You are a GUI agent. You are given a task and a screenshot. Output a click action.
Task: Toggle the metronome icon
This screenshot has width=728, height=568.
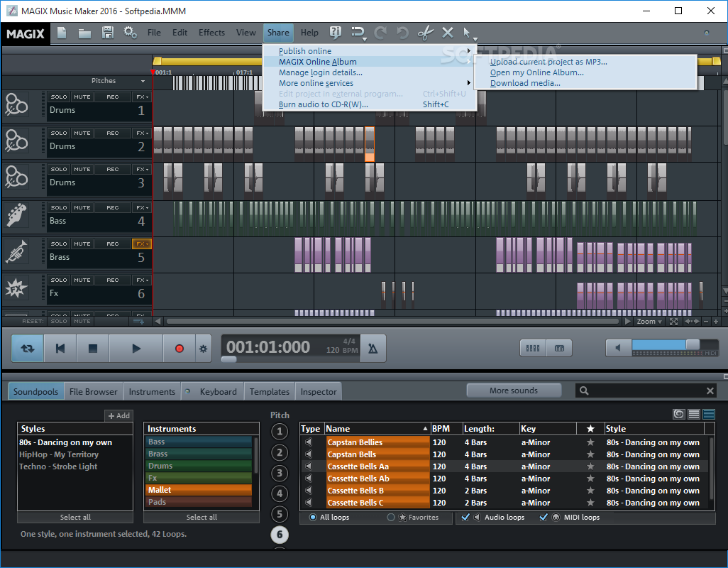click(x=373, y=349)
